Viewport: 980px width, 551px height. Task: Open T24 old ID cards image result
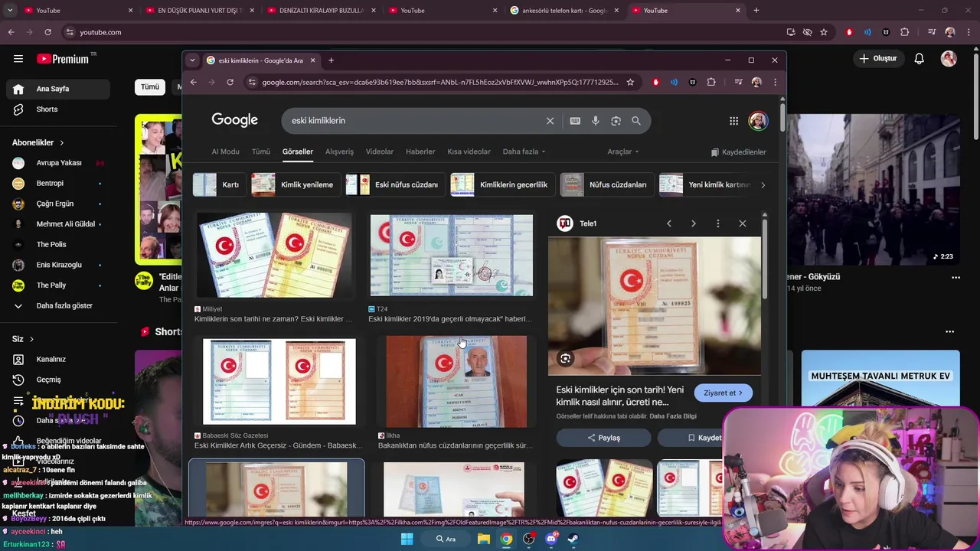pos(452,255)
